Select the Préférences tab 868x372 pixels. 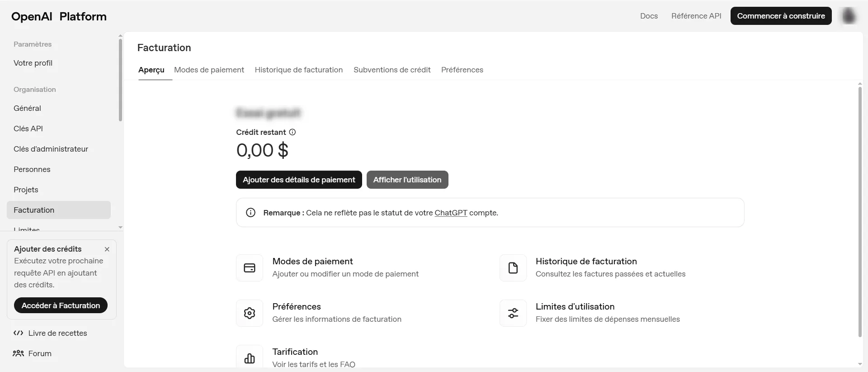tap(462, 70)
